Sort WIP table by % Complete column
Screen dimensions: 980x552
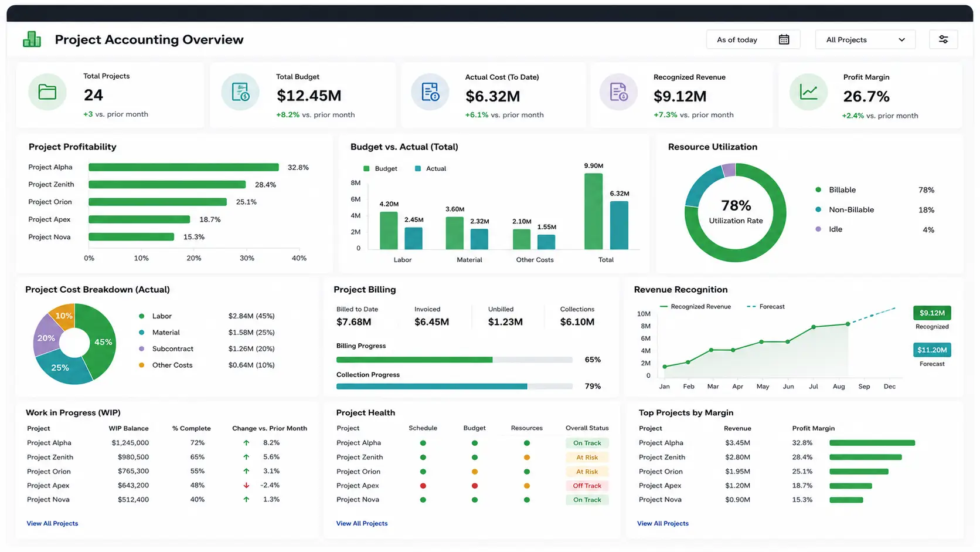point(192,428)
